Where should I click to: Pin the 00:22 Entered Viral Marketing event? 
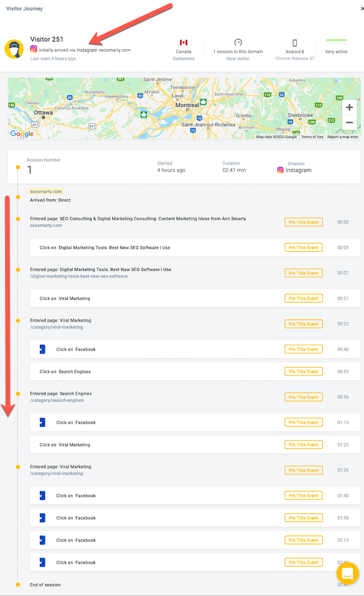303,324
